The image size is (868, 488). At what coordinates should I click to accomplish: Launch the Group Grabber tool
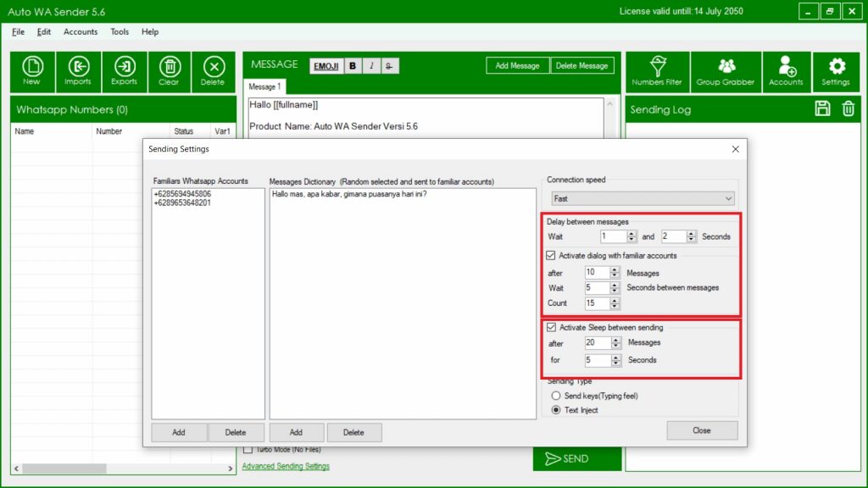point(726,70)
